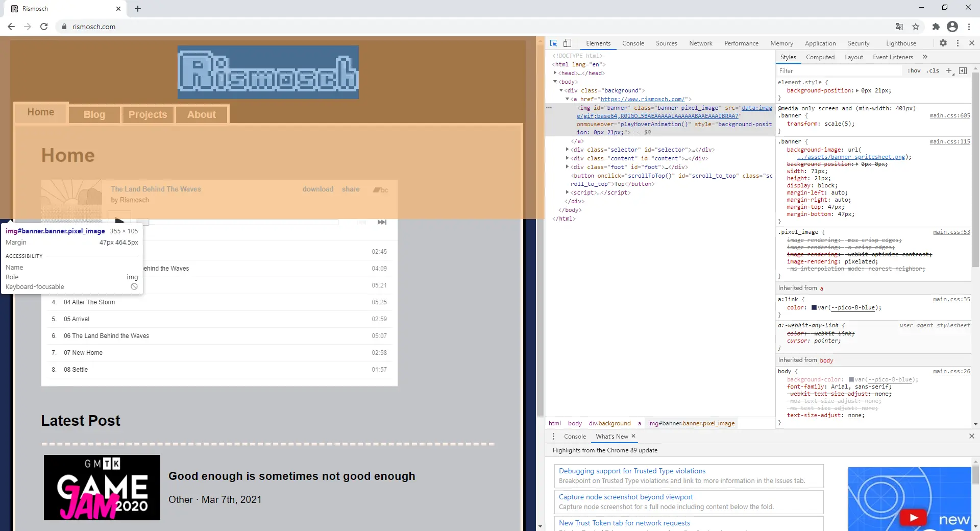Click the body background-color swatch
980x531 pixels.
[x=851, y=380]
